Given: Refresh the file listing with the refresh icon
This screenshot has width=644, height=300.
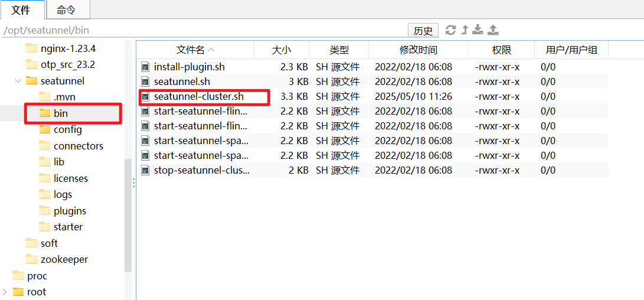Looking at the screenshot, I should (x=451, y=30).
